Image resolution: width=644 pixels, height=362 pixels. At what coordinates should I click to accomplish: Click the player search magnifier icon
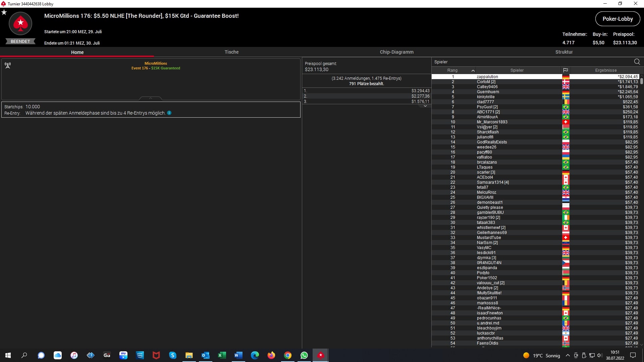(x=637, y=62)
